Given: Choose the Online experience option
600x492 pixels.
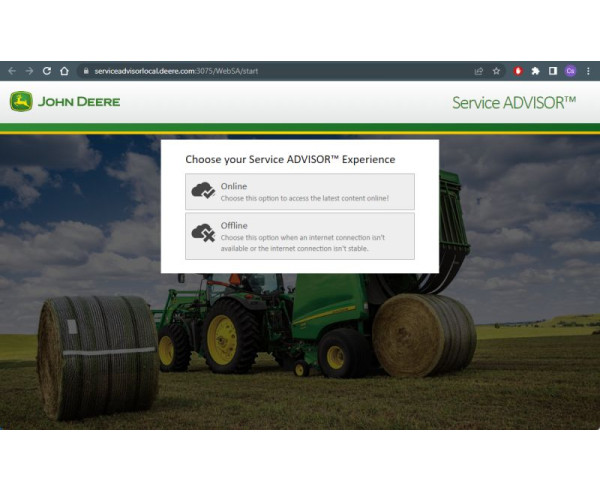Looking at the screenshot, I should (300, 192).
